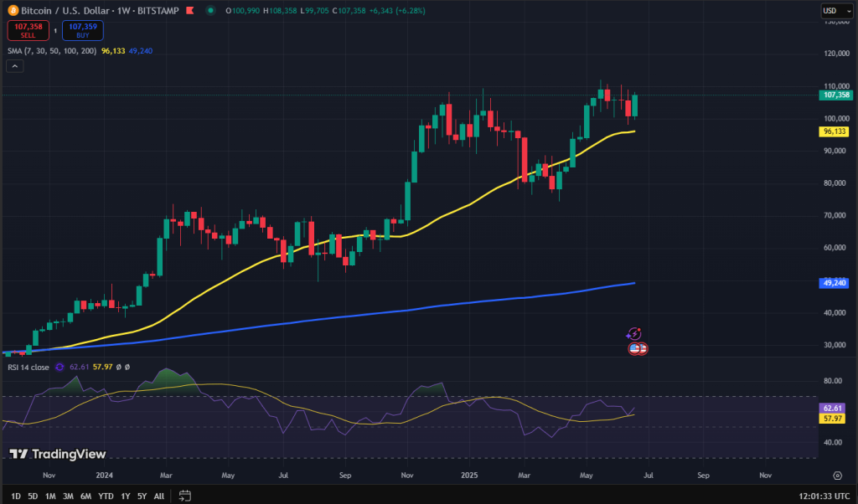The image size is (858, 504).
Task: Click the closing price C107,358 in the header
Action: (x=349, y=10)
